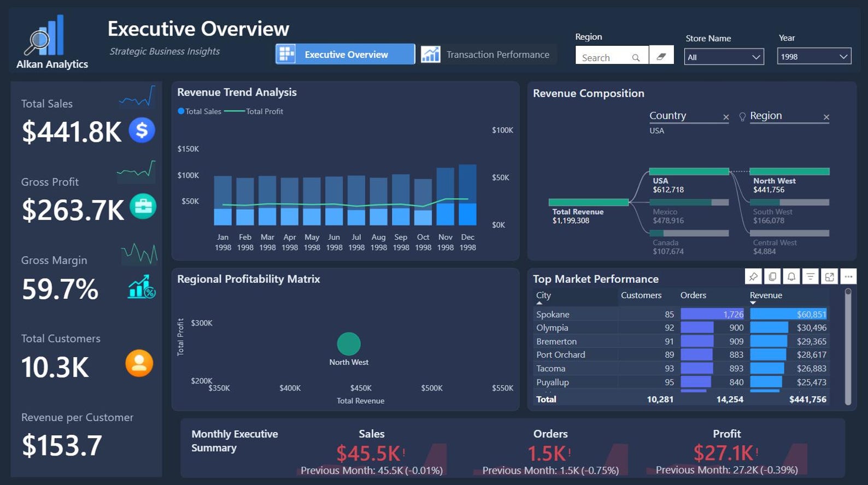868x485 pixels.
Task: Click the Gross Margin sparkline
Action: pyautogui.click(x=139, y=254)
